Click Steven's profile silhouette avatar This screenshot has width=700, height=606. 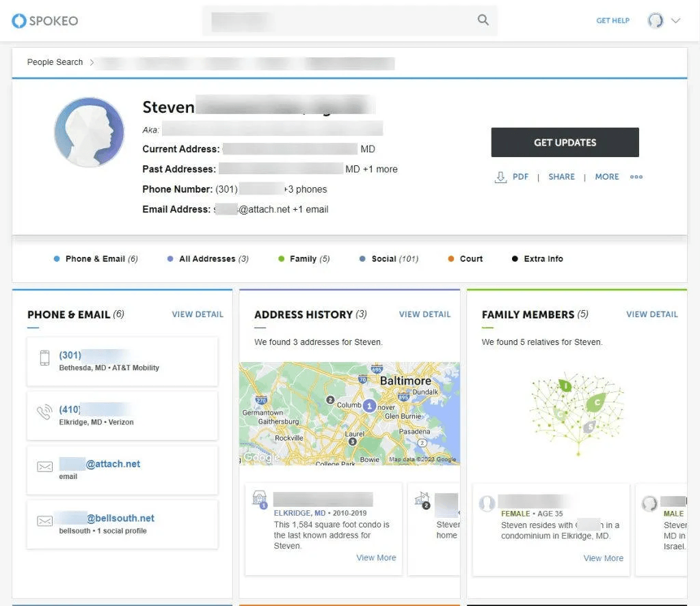(90, 132)
